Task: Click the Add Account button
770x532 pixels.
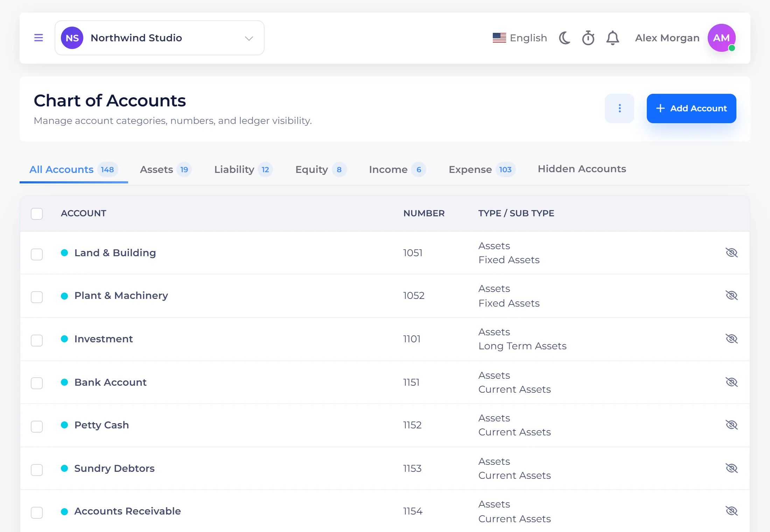Action: point(691,108)
